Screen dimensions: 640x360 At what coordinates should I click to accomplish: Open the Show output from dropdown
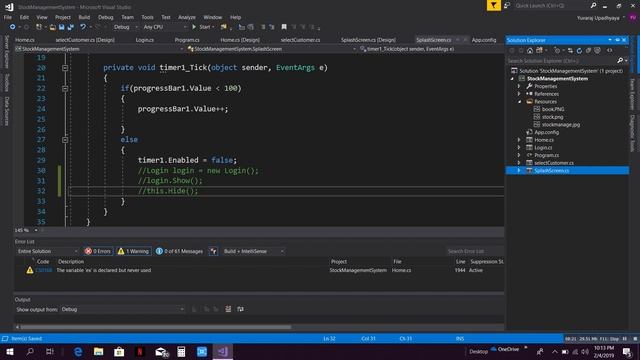[122, 309]
